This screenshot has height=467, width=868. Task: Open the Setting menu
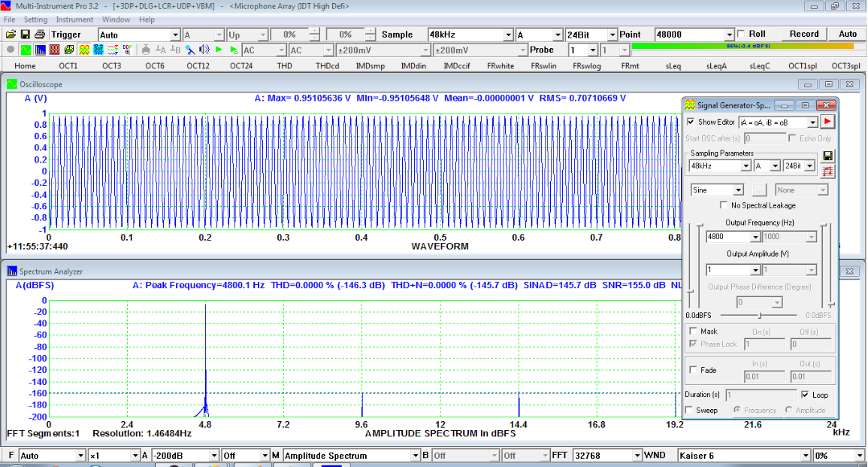(35, 20)
